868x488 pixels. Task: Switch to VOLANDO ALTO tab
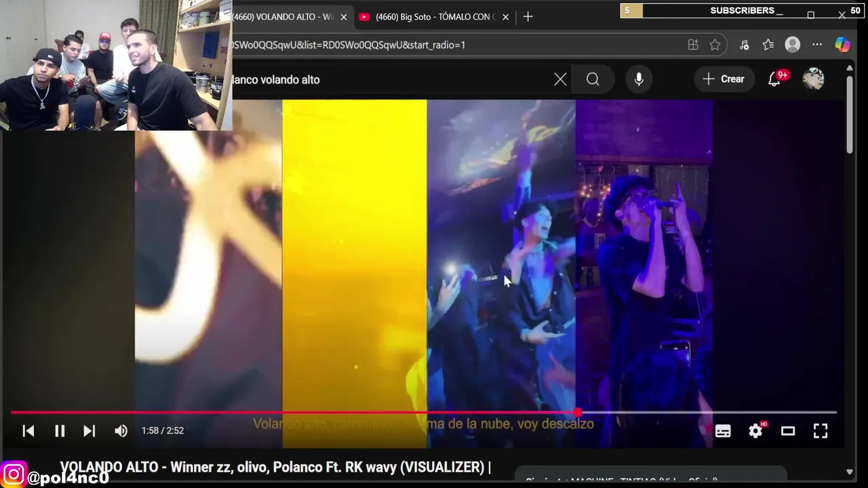(283, 17)
